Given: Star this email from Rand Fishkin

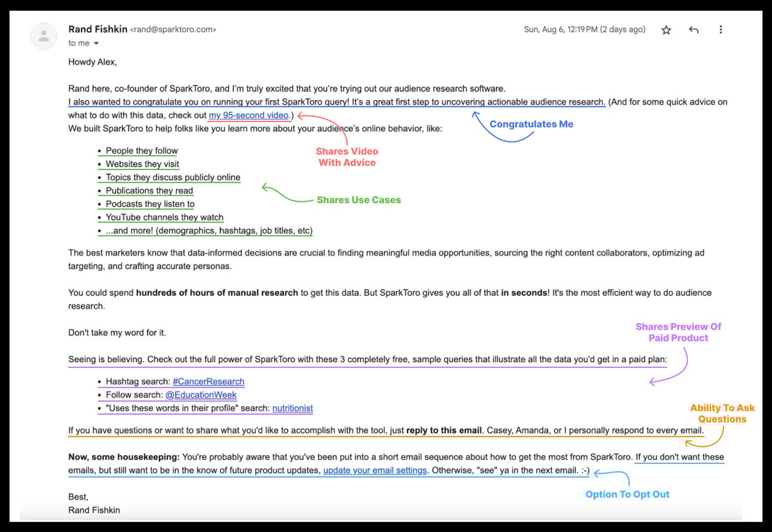Looking at the screenshot, I should (666, 30).
